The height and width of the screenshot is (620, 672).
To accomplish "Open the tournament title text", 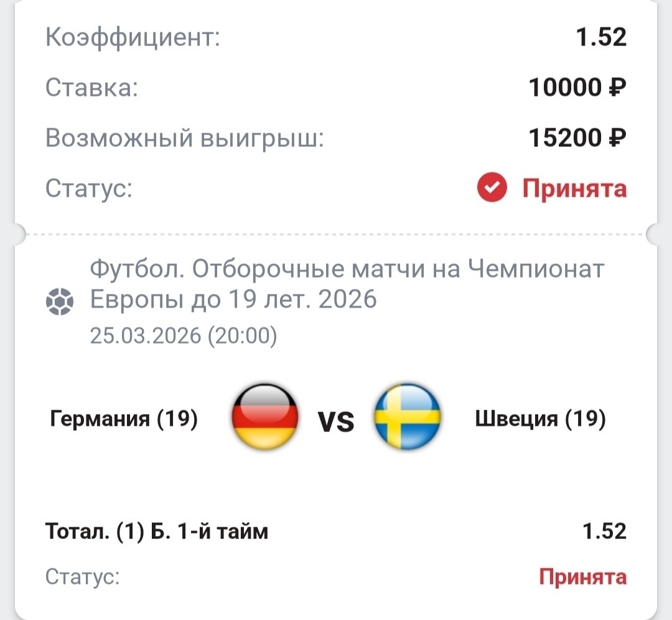I will tap(347, 285).
